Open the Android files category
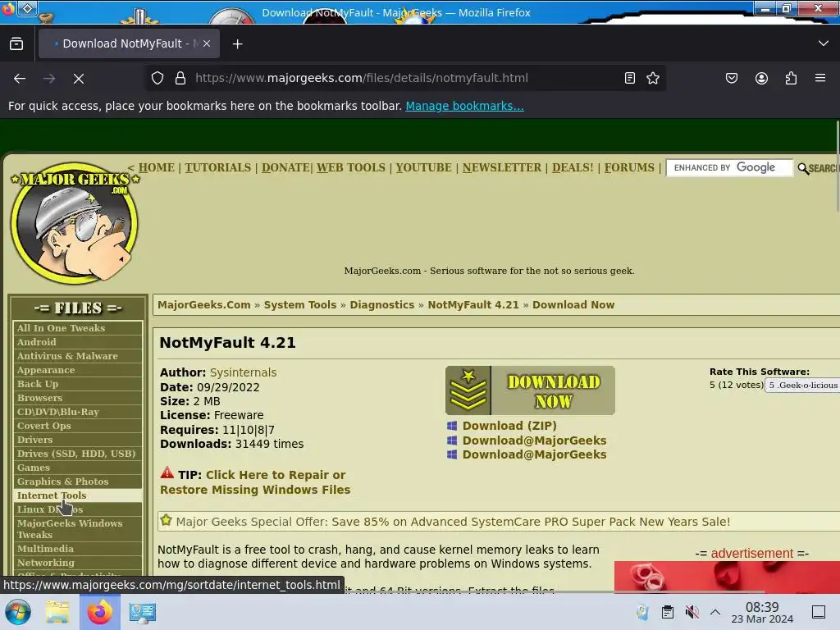This screenshot has width=840, height=630. [x=78, y=342]
